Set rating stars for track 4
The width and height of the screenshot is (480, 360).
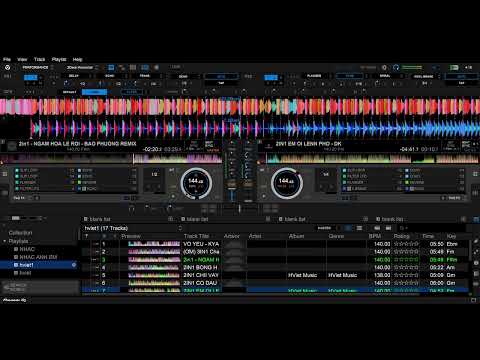(x=406, y=267)
